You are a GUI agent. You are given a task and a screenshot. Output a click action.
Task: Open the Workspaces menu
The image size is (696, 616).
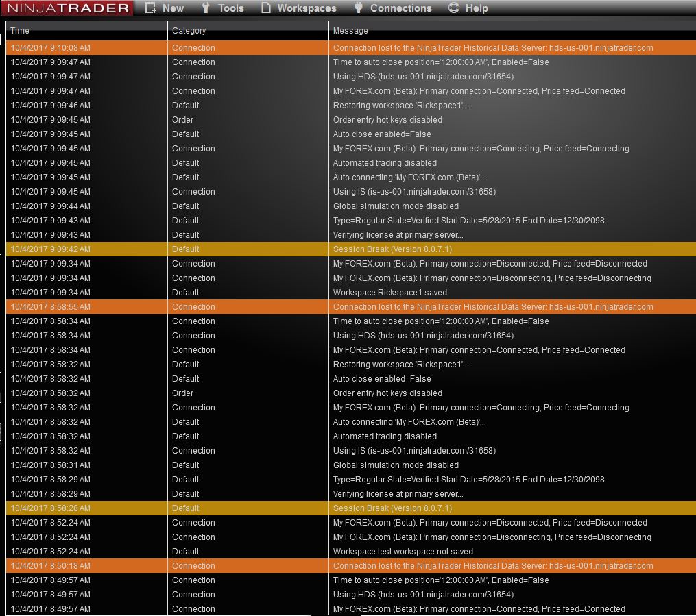[307, 8]
